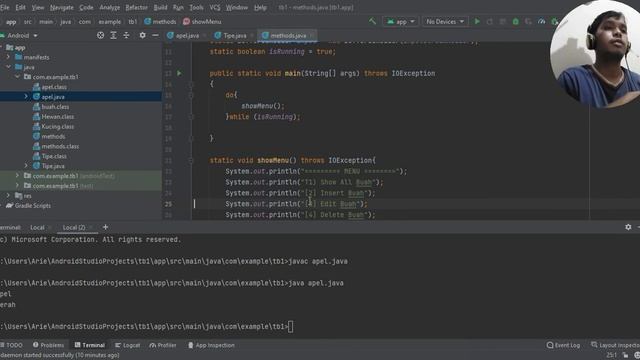Click the Collapse All icon in Project panel

click(126, 36)
